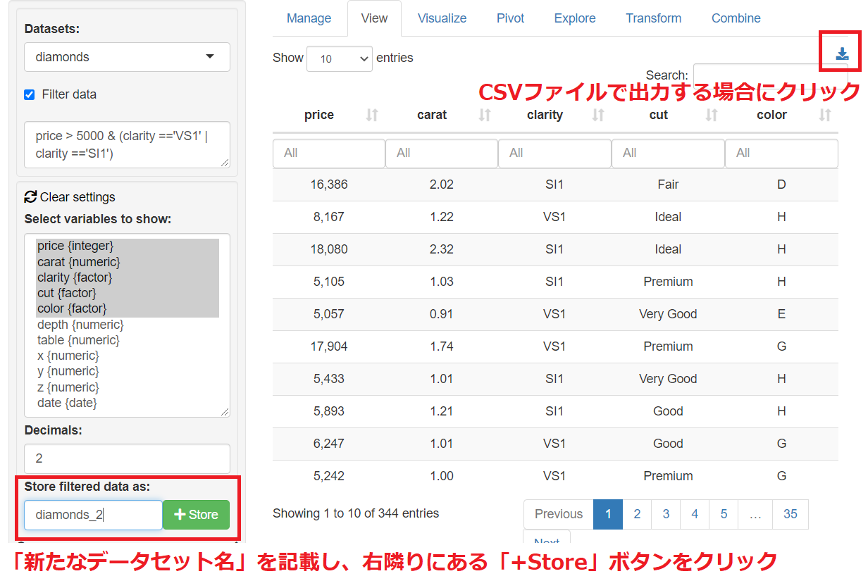Viewport: 868px width, 588px height.
Task: Sort table by carat column arrows
Action: click(485, 115)
